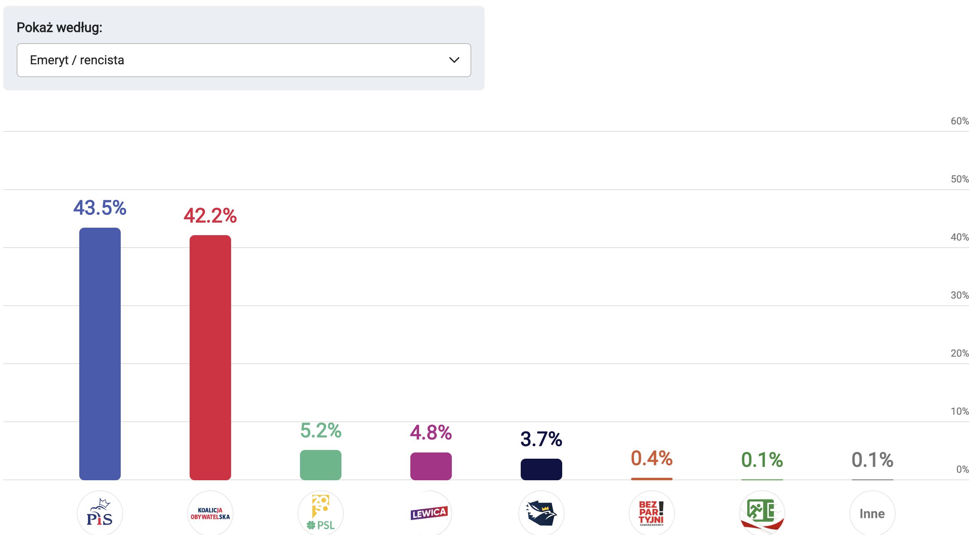Click the gray 0.1% Inne label
This screenshot has height=535, width=980.
click(873, 460)
